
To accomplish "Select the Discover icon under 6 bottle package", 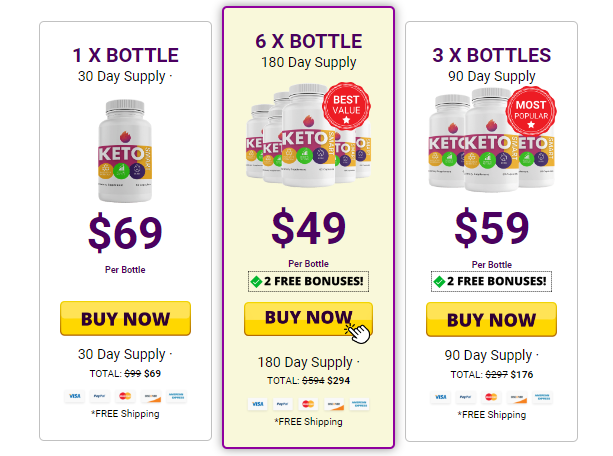I will [333, 404].
